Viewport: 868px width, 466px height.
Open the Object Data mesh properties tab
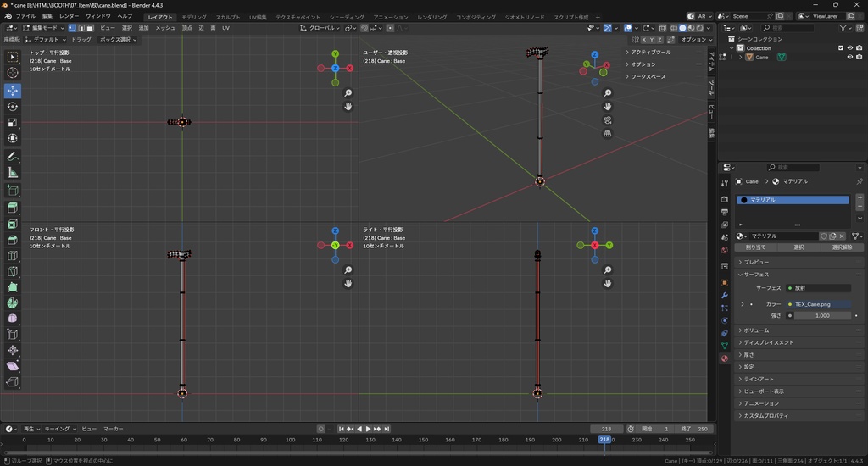click(724, 346)
